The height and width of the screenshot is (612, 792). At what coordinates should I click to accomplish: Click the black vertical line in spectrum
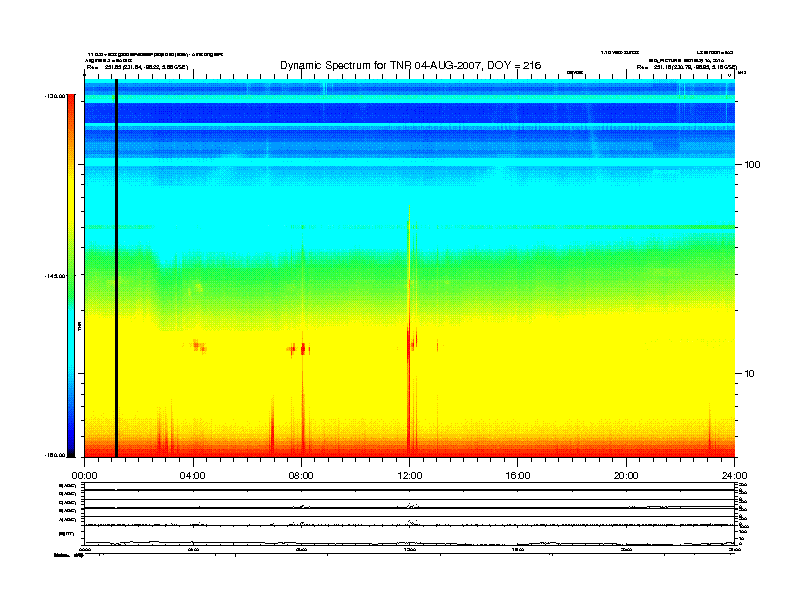click(116, 268)
